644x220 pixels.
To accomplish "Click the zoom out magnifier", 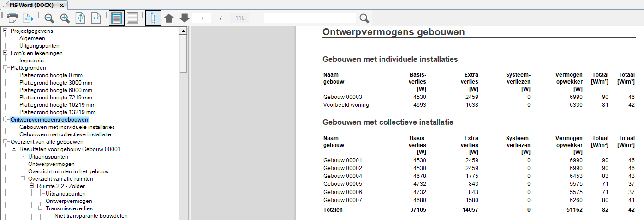I will click(x=49, y=18).
